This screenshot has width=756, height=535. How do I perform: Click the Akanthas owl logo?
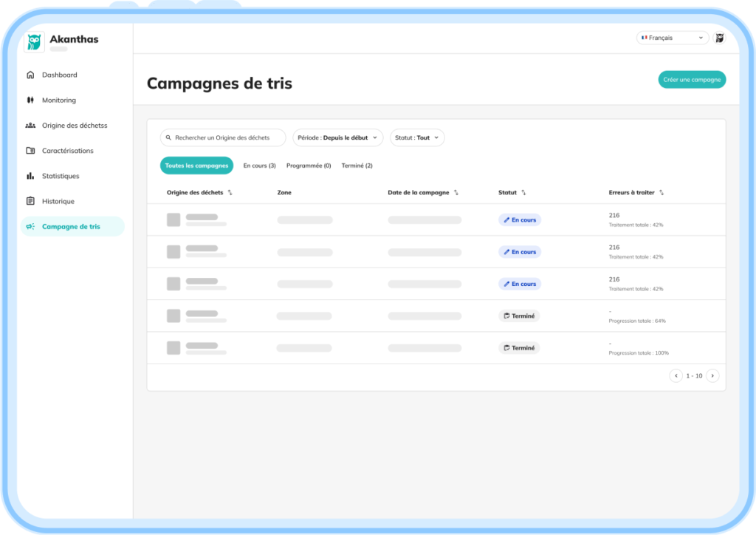point(34,42)
